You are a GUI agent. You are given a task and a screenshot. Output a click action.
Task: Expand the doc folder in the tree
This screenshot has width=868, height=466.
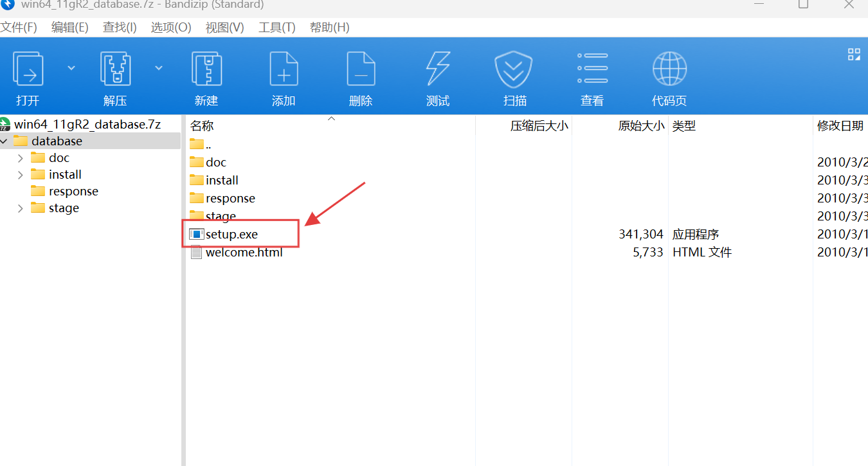21,157
